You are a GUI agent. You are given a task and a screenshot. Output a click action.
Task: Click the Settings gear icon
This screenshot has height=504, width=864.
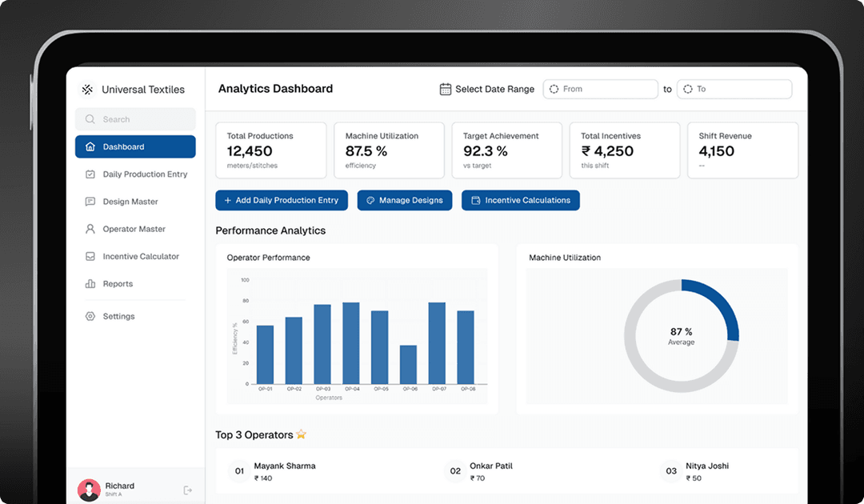90,316
